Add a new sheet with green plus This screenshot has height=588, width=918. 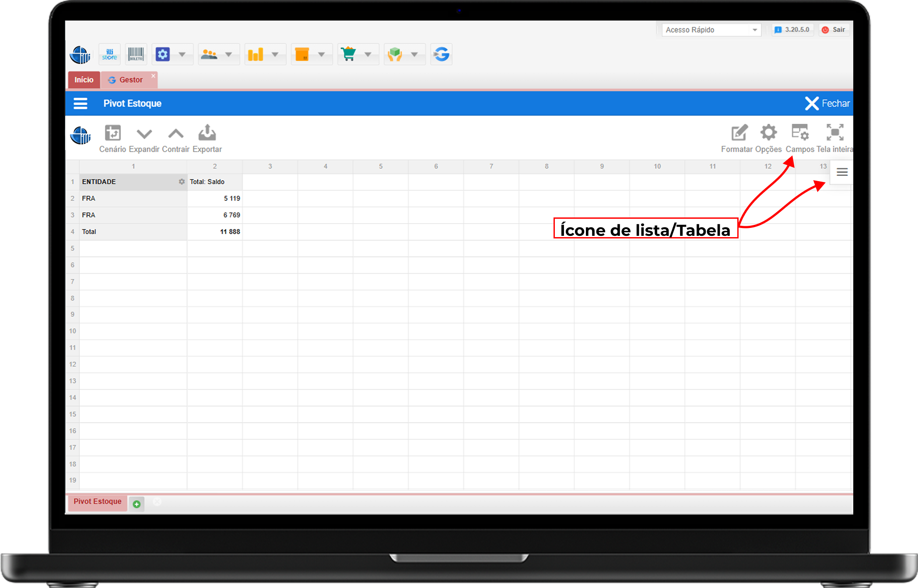point(137,504)
